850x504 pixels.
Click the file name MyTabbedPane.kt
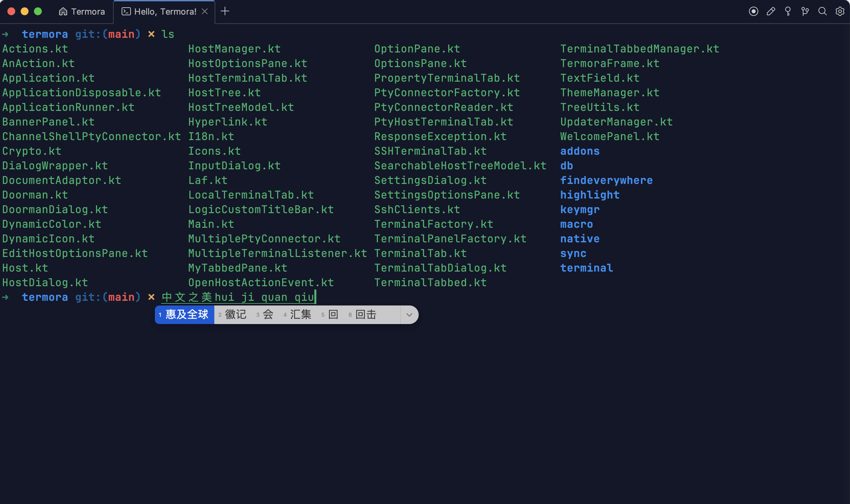[x=238, y=268]
